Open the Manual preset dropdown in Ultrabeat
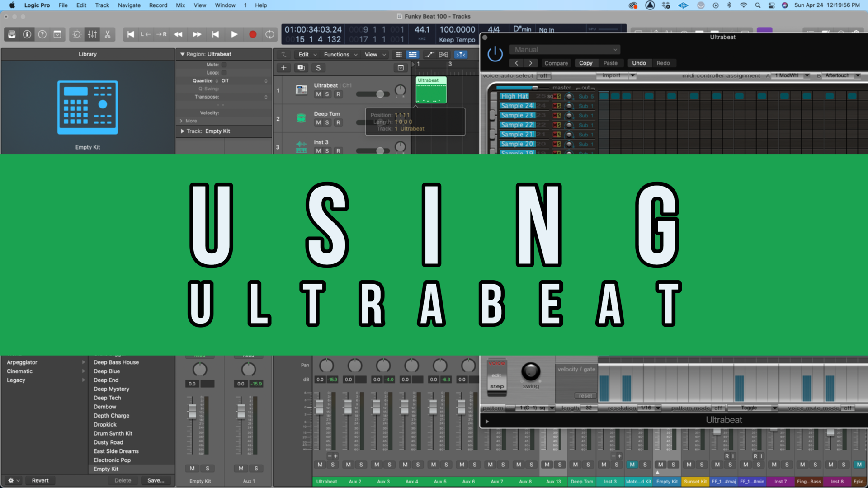868x488 pixels. coord(564,49)
